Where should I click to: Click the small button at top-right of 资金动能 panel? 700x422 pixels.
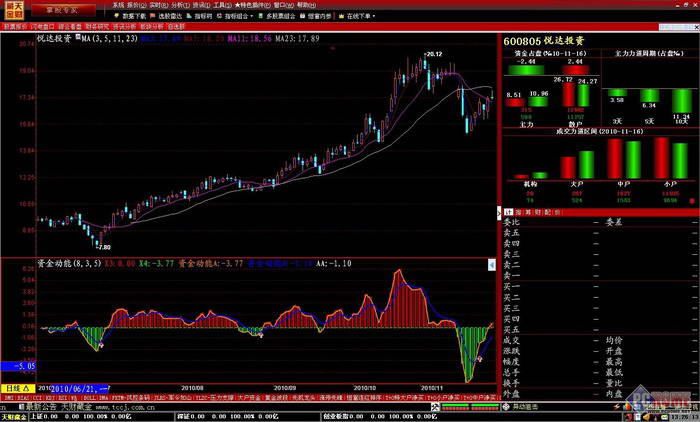point(491,265)
